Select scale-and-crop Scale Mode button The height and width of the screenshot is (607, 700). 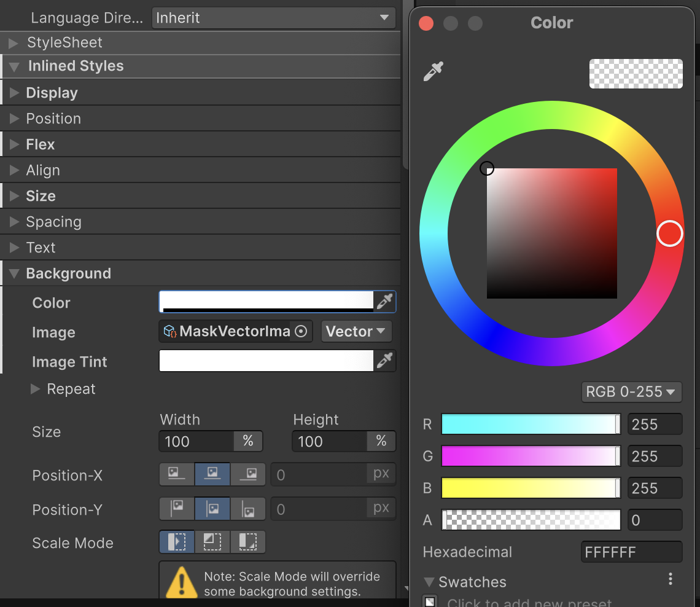(212, 542)
